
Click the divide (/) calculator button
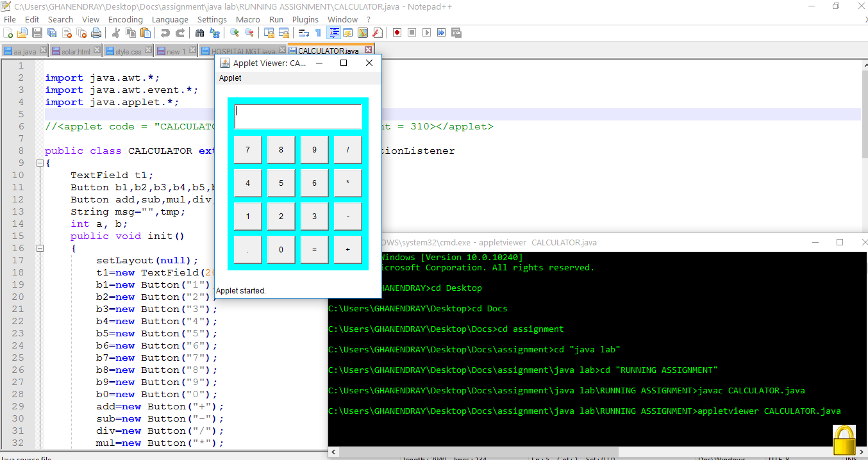tap(347, 149)
